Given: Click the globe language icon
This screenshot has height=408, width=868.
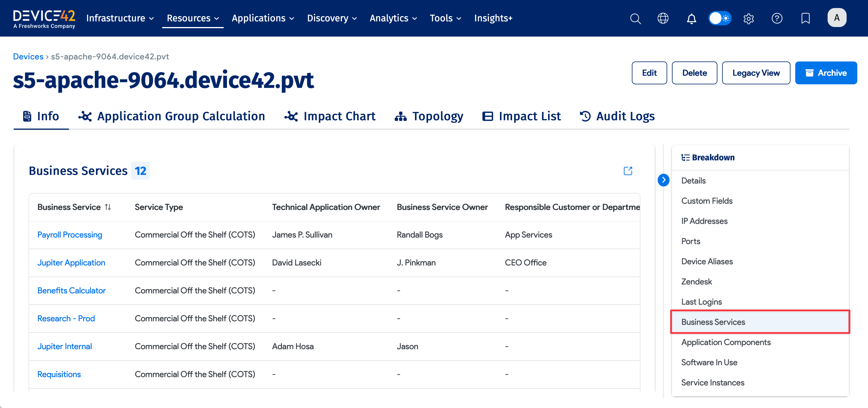Looking at the screenshot, I should click(663, 18).
